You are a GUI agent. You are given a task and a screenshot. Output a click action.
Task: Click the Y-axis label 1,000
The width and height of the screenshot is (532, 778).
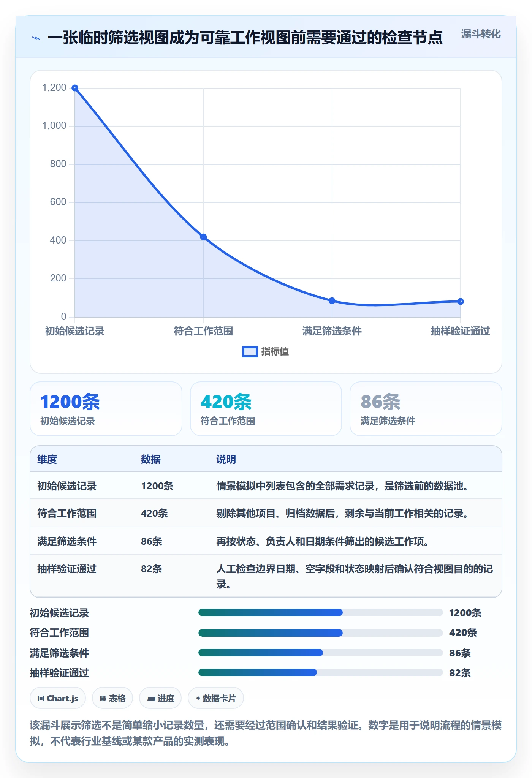(x=54, y=126)
